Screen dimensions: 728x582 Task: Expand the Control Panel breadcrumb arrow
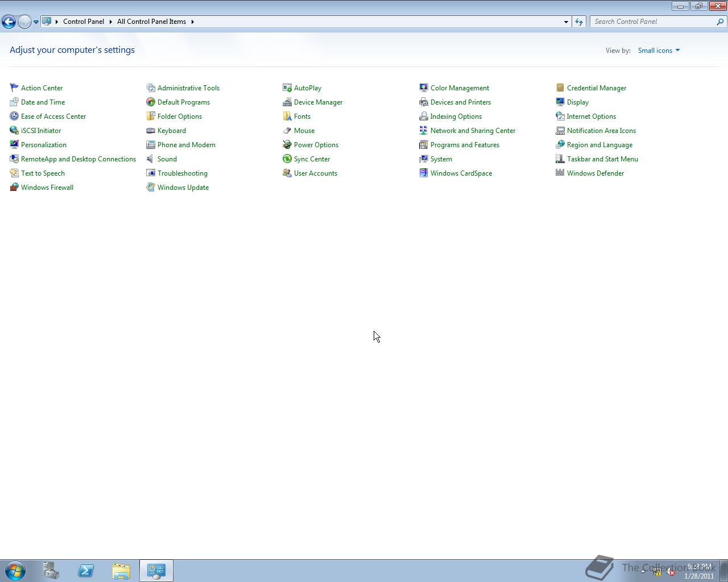click(x=111, y=22)
